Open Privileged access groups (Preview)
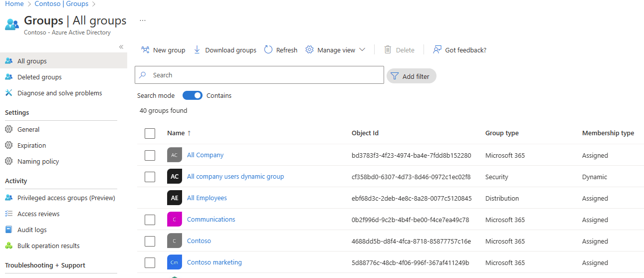Screen dimensions: 644x278 [x=63, y=198]
